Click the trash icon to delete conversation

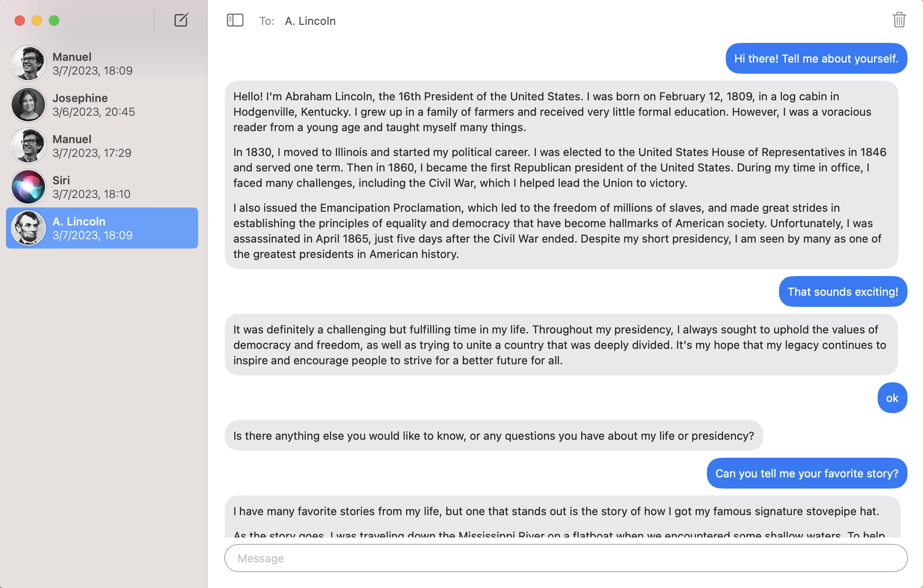(x=899, y=20)
